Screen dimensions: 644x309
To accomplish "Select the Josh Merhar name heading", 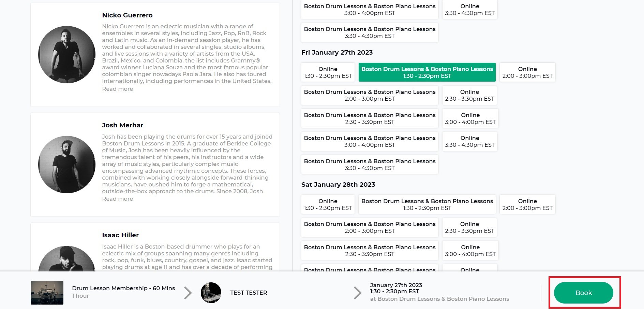I will 123,125.
